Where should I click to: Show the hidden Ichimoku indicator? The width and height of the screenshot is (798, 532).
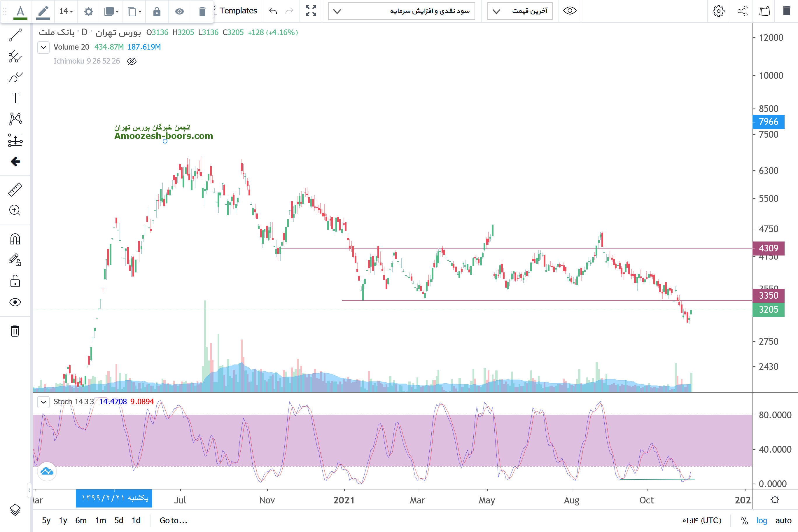click(x=132, y=61)
